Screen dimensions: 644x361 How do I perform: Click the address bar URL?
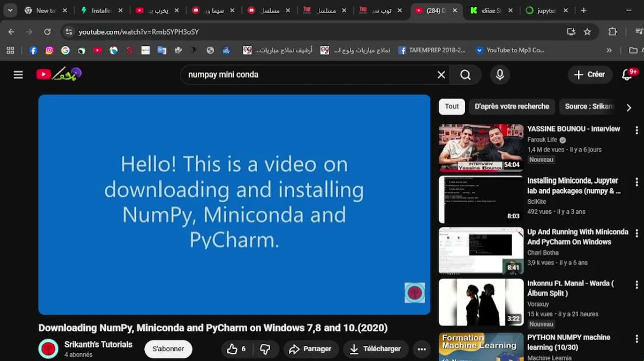138,32
